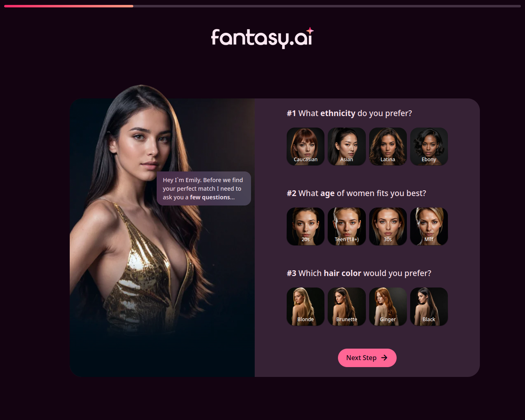The width and height of the screenshot is (525, 420).
Task: Choose the 20s age option
Action: (x=306, y=226)
